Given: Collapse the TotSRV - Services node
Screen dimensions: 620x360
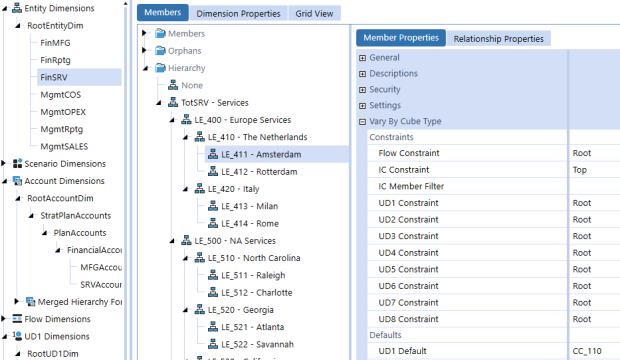Looking at the screenshot, I should pyautogui.click(x=159, y=103).
